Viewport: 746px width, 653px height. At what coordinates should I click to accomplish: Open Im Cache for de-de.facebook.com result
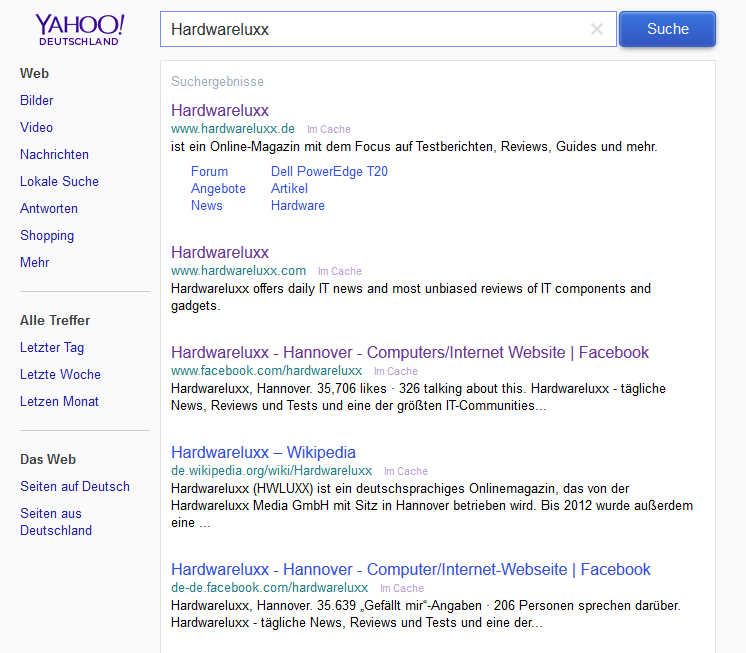(402, 588)
